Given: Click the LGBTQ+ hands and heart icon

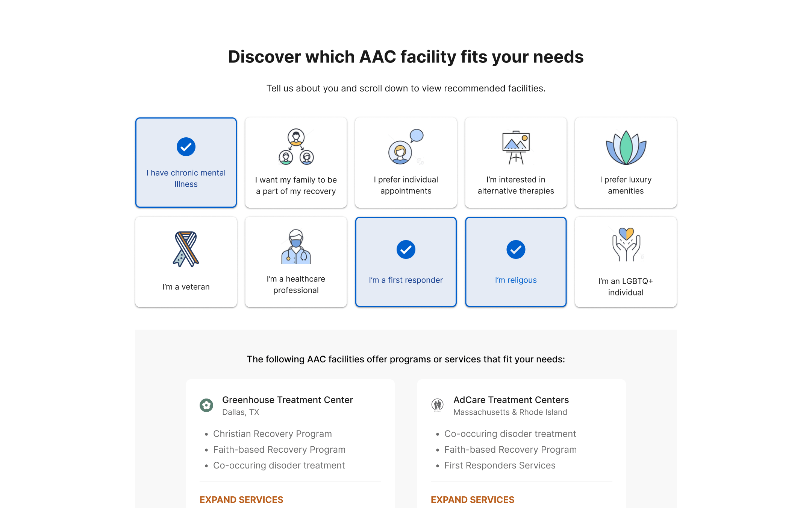Looking at the screenshot, I should coord(626,245).
